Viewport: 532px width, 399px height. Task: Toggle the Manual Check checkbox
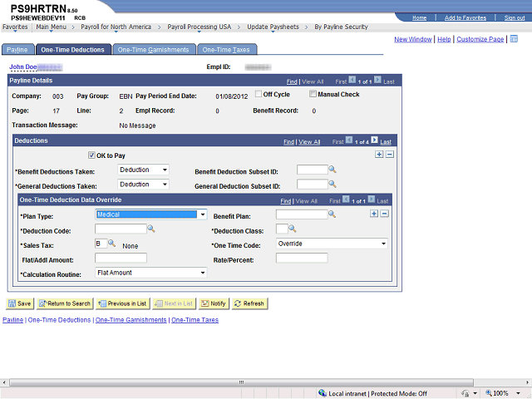coord(313,94)
